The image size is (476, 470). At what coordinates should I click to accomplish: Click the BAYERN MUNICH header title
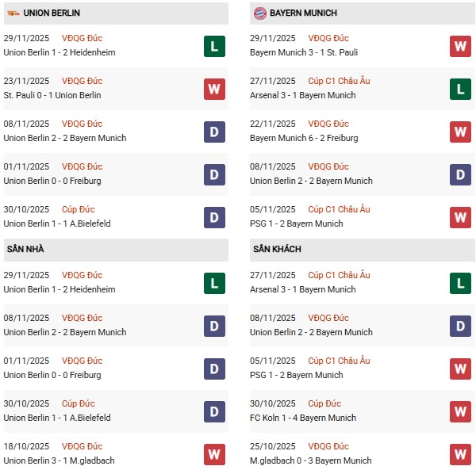click(x=303, y=13)
